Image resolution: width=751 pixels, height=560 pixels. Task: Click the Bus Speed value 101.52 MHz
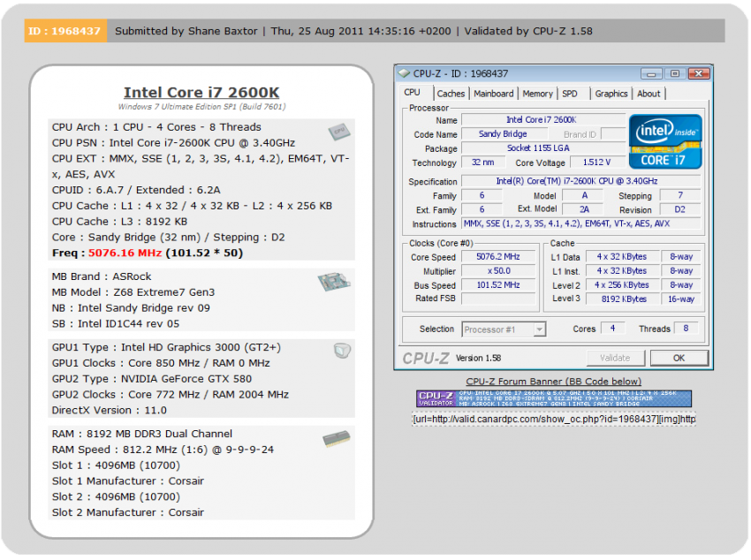point(498,284)
